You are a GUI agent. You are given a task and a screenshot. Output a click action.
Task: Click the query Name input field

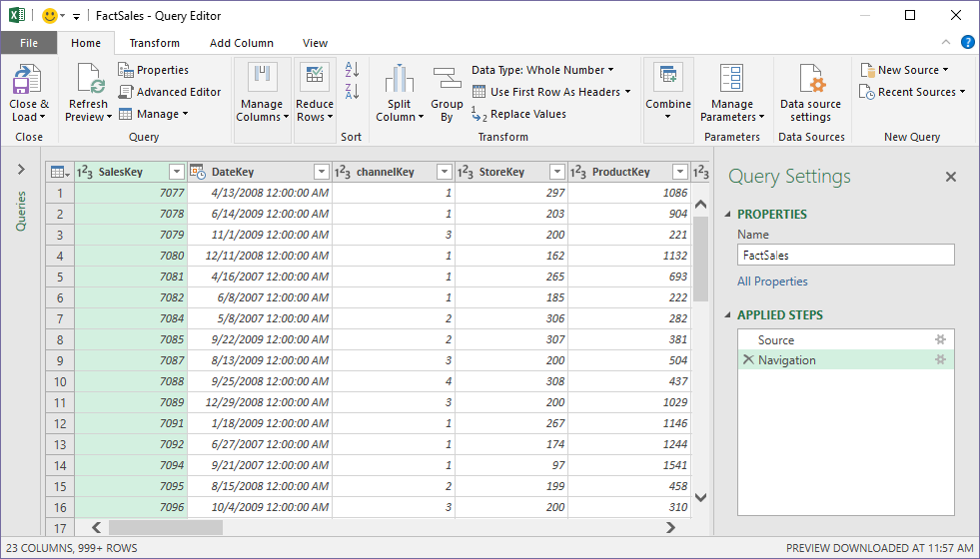click(x=845, y=255)
